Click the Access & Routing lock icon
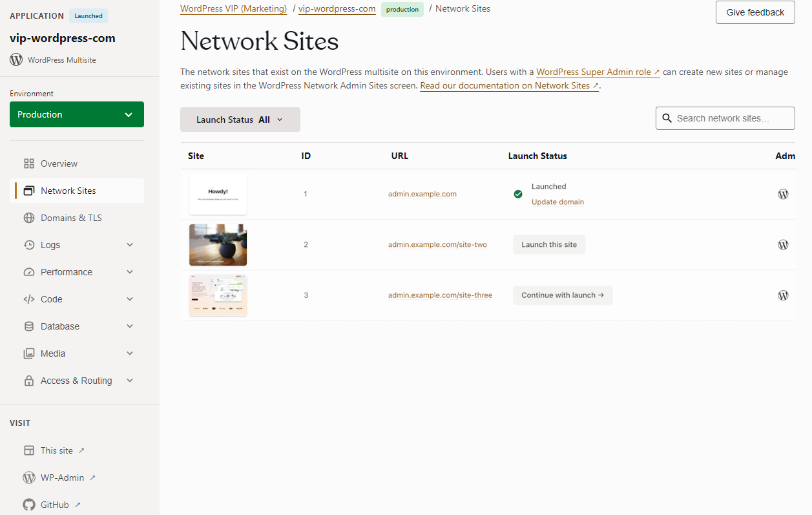The width and height of the screenshot is (812, 515). tap(29, 381)
